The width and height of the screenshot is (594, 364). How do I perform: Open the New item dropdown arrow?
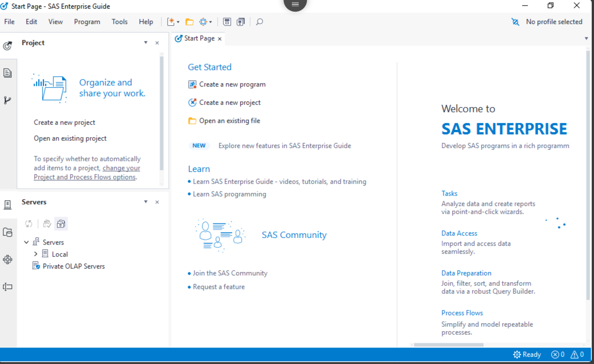click(x=178, y=22)
